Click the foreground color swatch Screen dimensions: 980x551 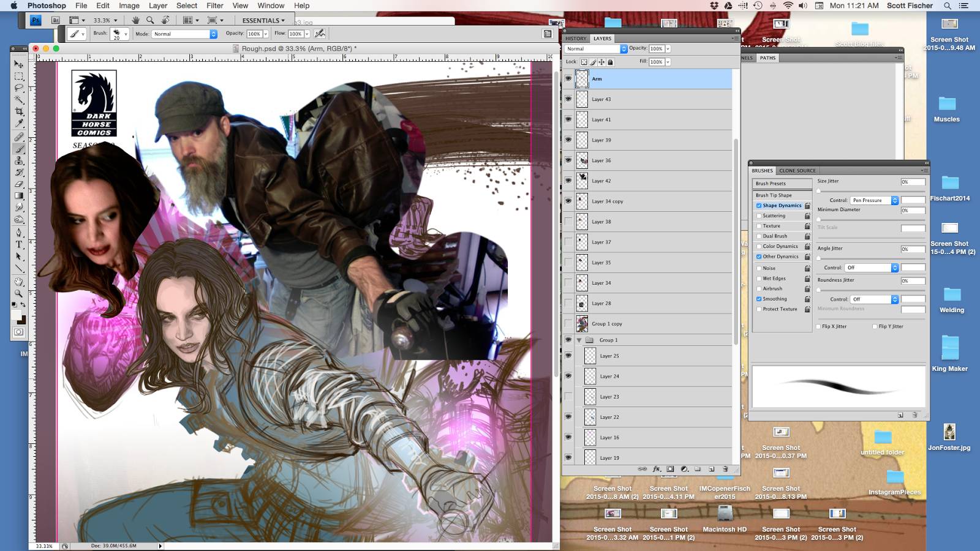(17, 315)
